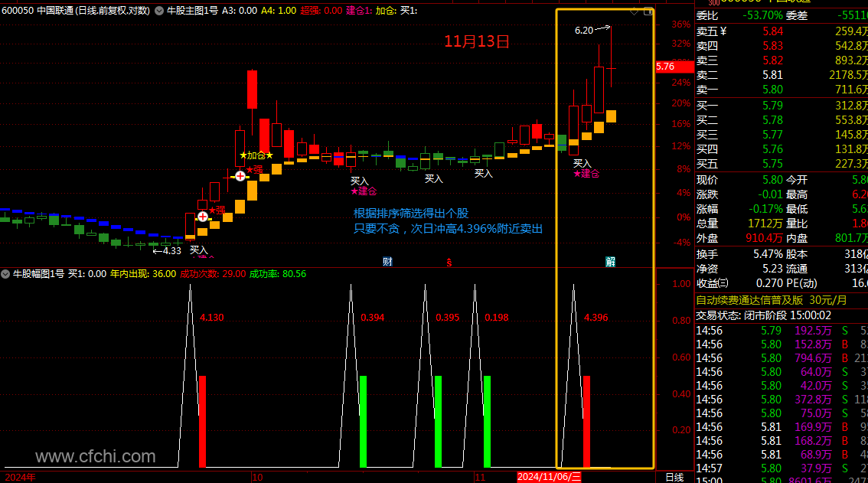868x483 pixels.
Task: Click the 10 month label on the time axis
Action: (x=257, y=477)
